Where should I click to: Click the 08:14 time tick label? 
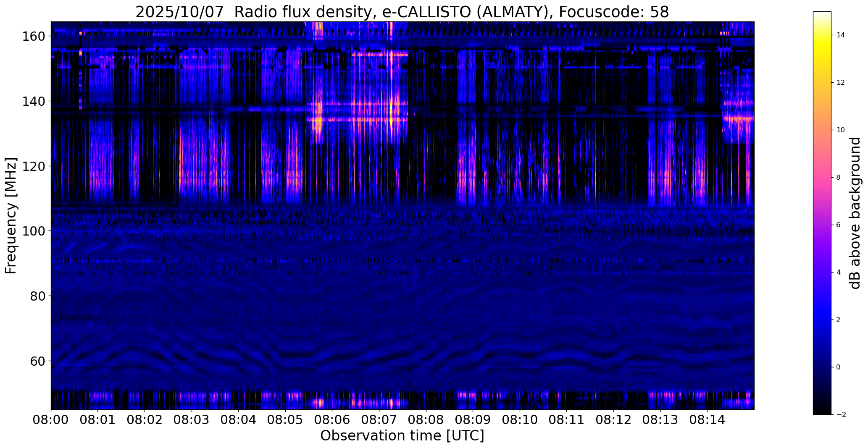click(707, 420)
